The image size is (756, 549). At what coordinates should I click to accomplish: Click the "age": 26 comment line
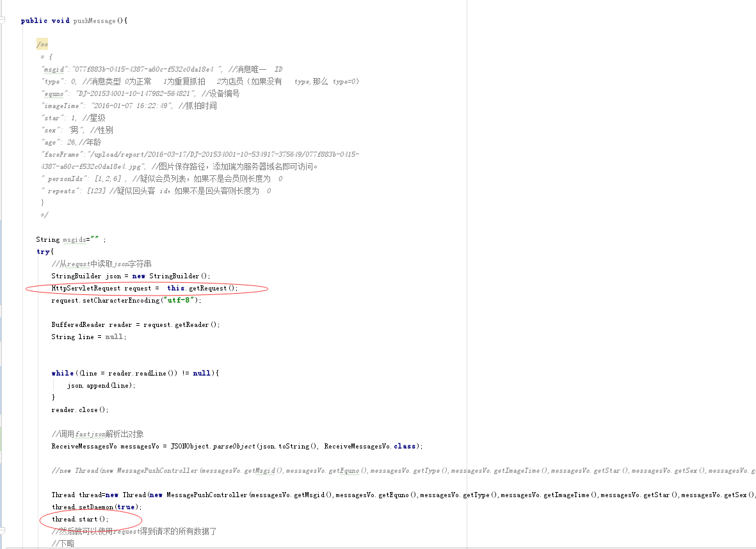click(x=71, y=142)
